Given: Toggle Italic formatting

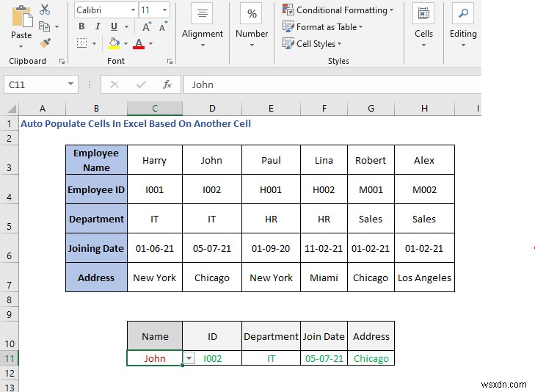Looking at the screenshot, I should tap(98, 26).
